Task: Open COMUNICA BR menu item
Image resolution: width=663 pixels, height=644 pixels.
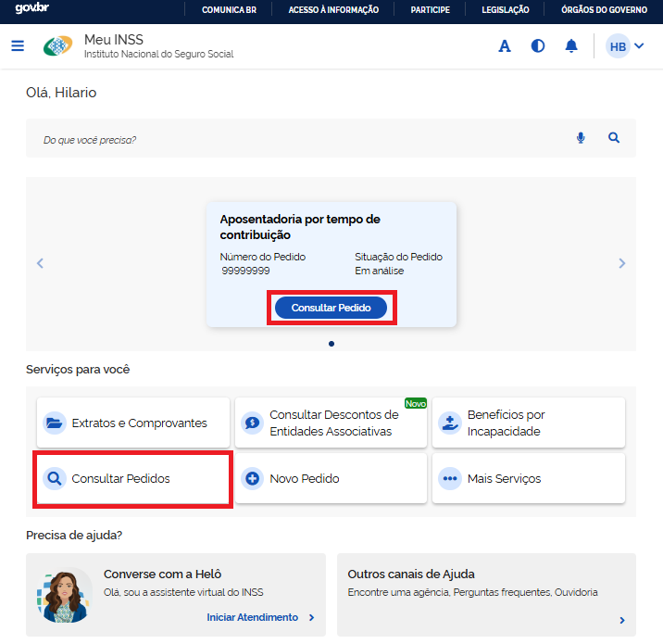Action: point(229,10)
